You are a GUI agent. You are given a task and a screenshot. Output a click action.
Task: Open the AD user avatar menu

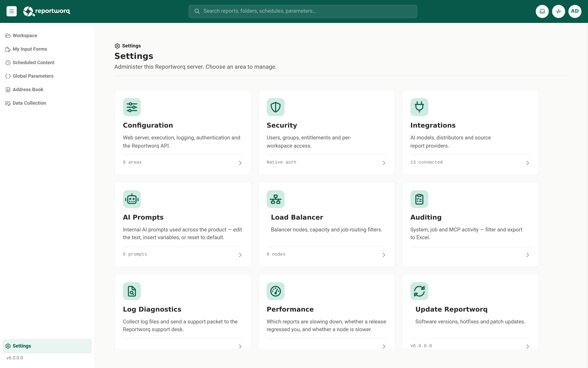tap(575, 11)
